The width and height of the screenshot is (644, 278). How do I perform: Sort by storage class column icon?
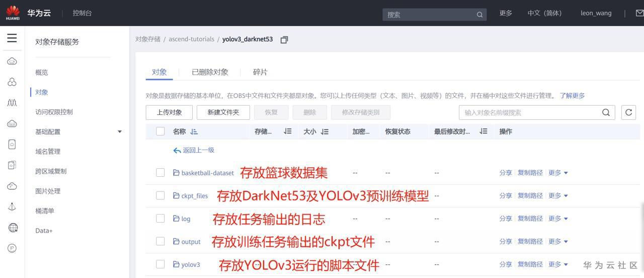tap(288, 131)
